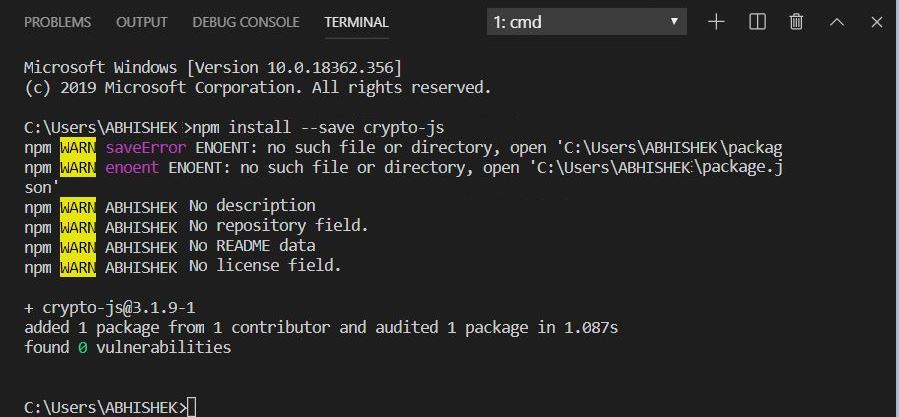Switch to the PROBLEMS tab

[x=57, y=22]
